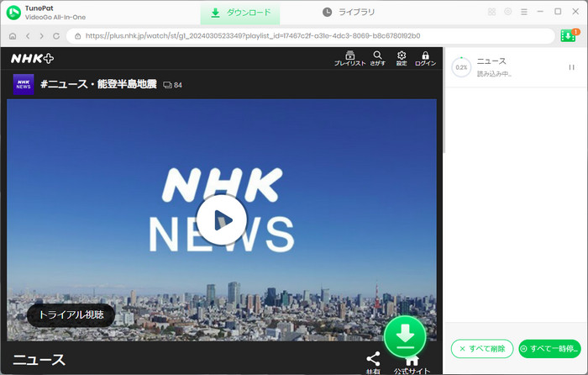This screenshot has width=588, height=375.
Task: Click the page vertical scrollbar
Action: click(444, 100)
